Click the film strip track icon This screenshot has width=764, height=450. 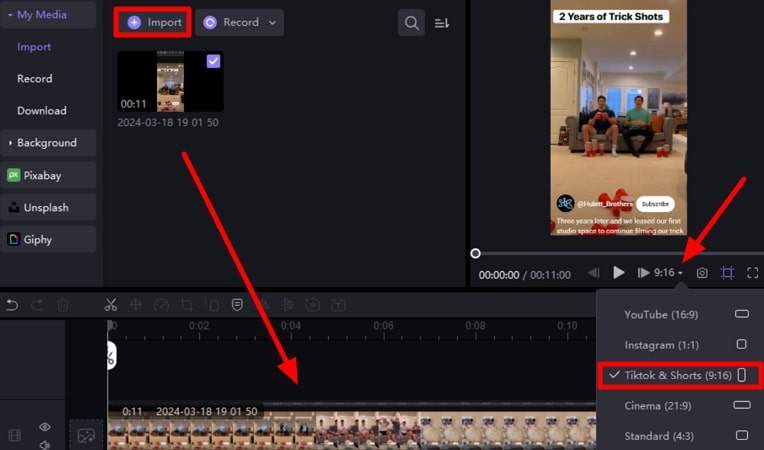[15, 435]
